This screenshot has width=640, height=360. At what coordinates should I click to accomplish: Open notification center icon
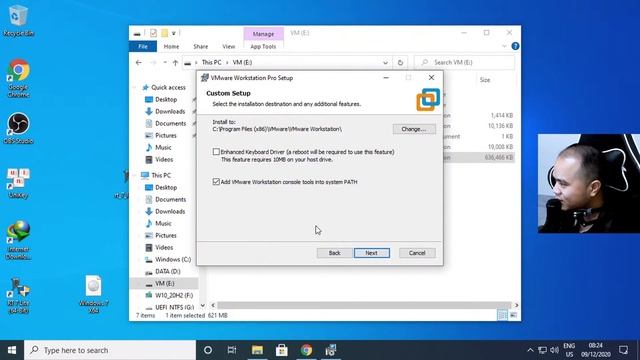pyautogui.click(x=623, y=350)
